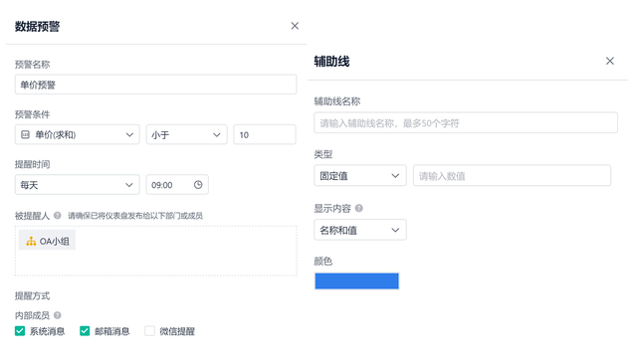The height and width of the screenshot is (364, 637).
Task: Click help icon beside 内部成员
Action: [58, 315]
